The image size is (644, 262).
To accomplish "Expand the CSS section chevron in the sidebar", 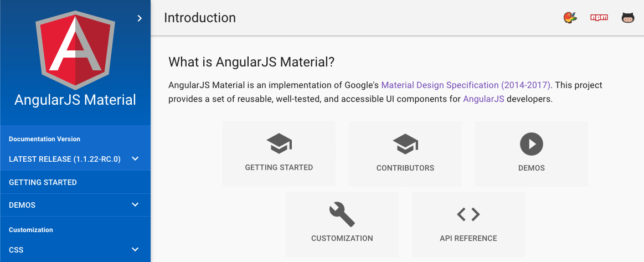I will point(135,249).
